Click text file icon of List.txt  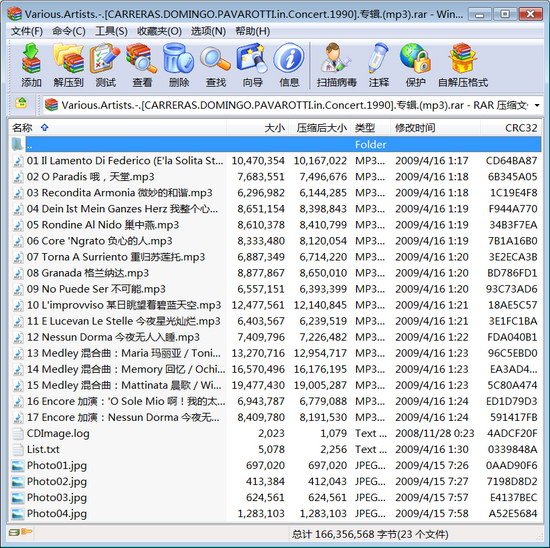18,450
